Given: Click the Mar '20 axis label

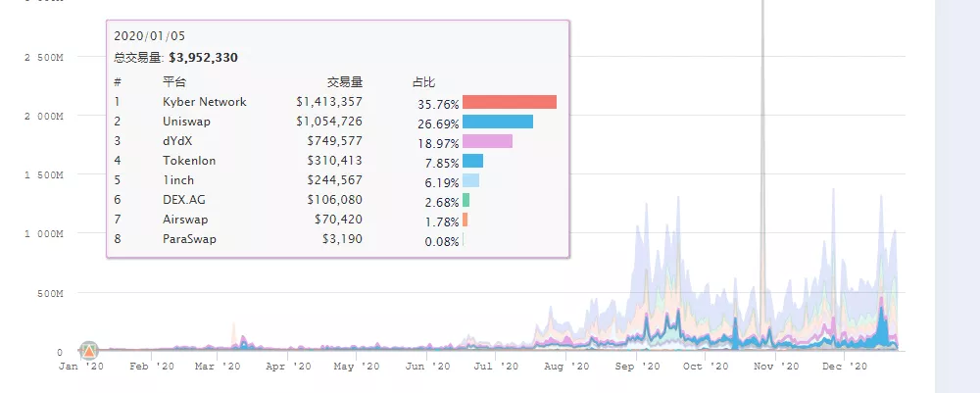Looking at the screenshot, I should [218, 366].
